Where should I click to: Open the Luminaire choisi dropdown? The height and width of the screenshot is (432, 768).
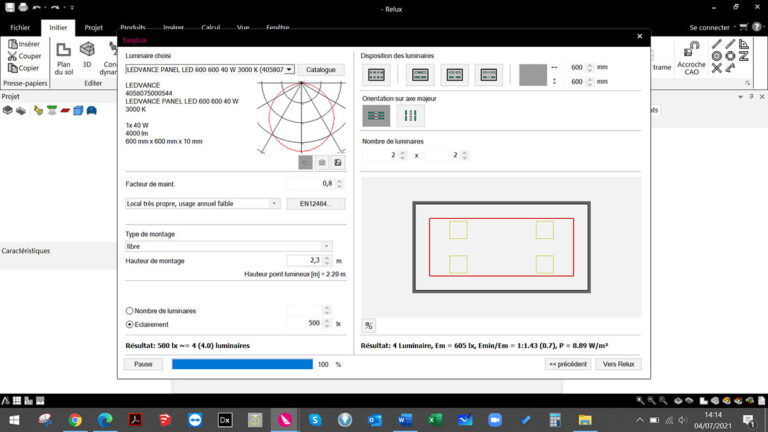point(290,70)
